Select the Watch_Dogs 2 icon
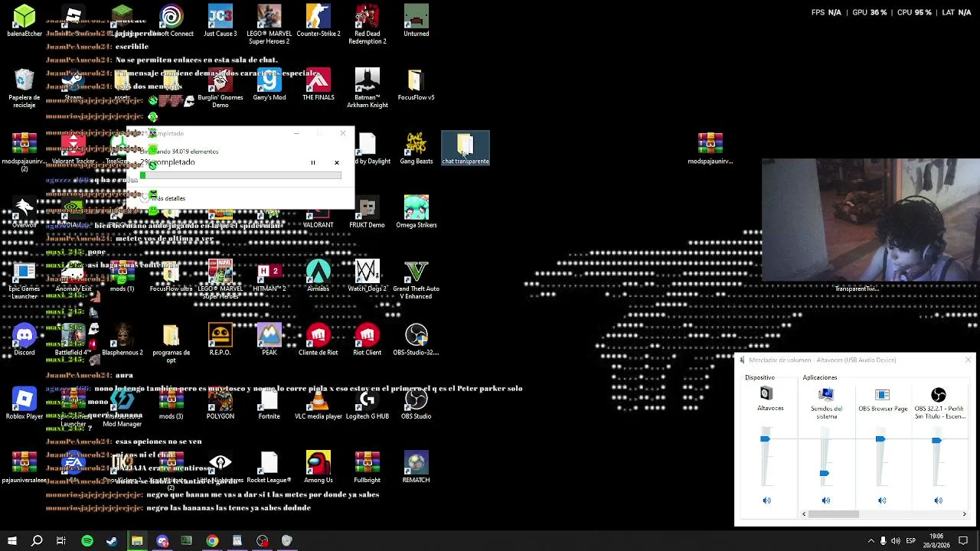Screen dimensions: 980x551 coord(367,276)
